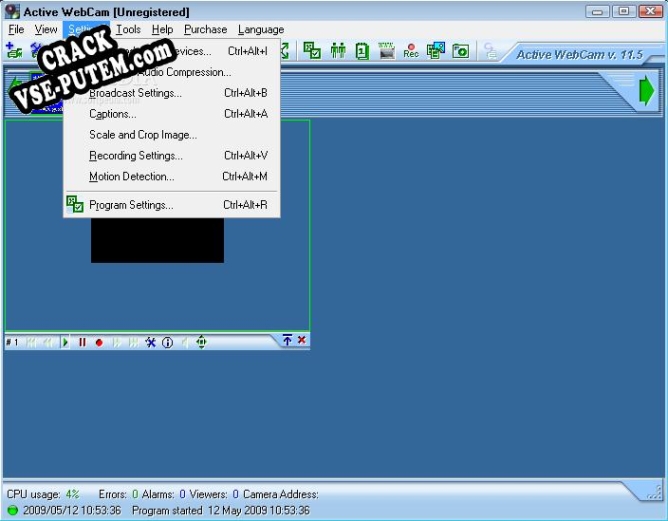Select Scale and Crop Image option
This screenshot has width=668, height=521.
click(143, 135)
